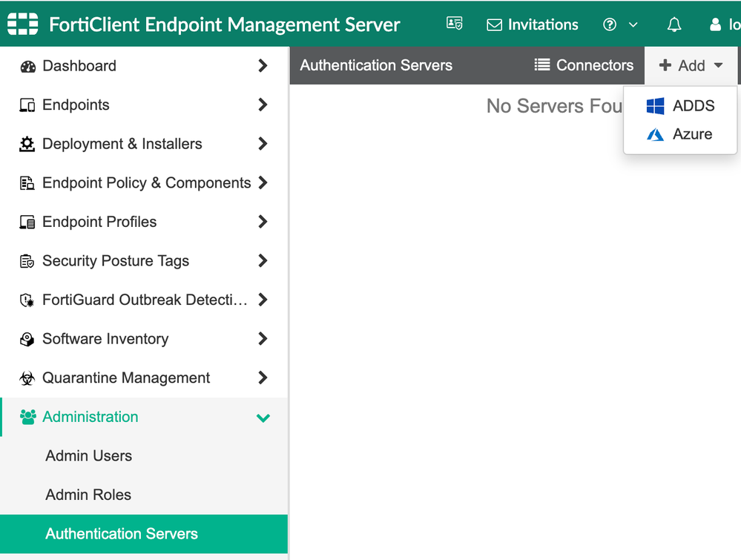
Task: Click the Security Posture Tags icon
Action: coord(27,261)
